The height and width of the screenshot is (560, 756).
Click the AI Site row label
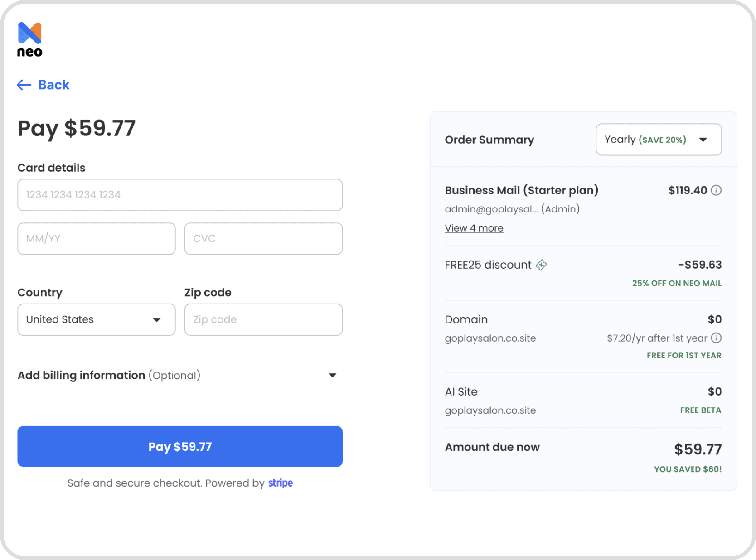click(x=461, y=391)
